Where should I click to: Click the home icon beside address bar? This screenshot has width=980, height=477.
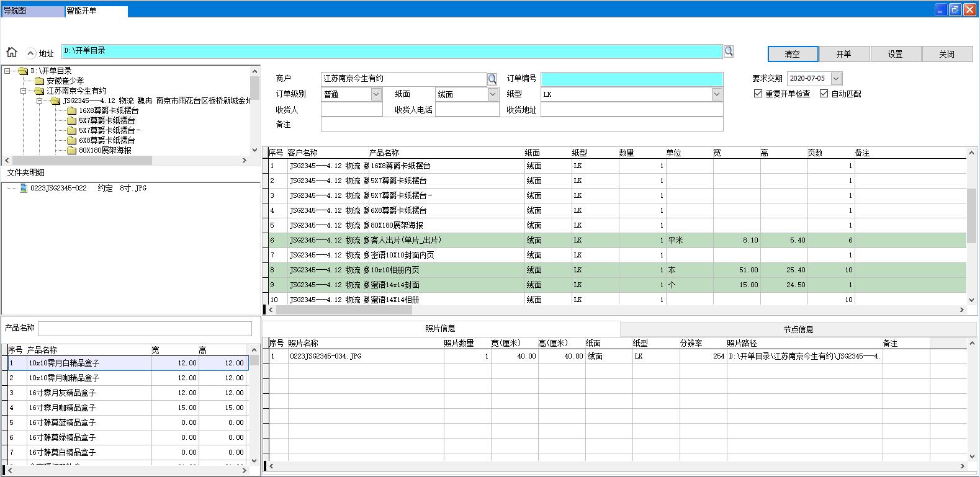pos(12,52)
